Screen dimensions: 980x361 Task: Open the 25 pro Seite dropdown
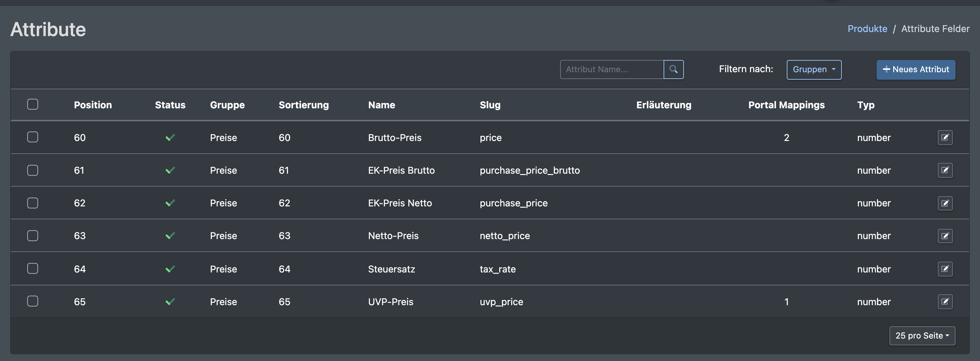tap(922, 335)
